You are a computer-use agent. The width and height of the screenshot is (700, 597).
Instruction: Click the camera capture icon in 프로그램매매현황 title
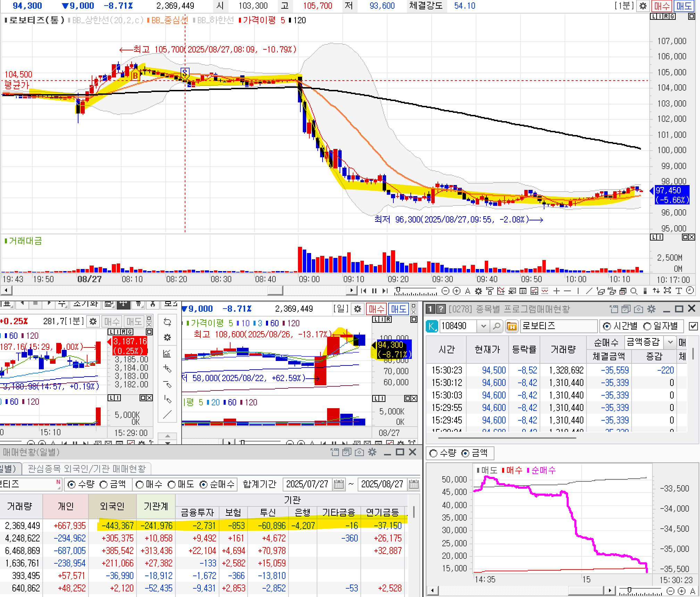(x=639, y=309)
